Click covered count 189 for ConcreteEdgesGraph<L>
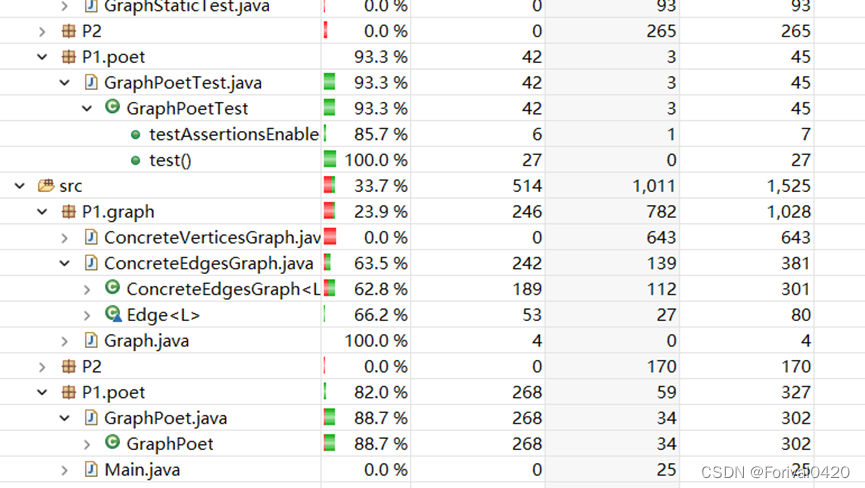The height and width of the screenshot is (488, 865). tap(527, 289)
